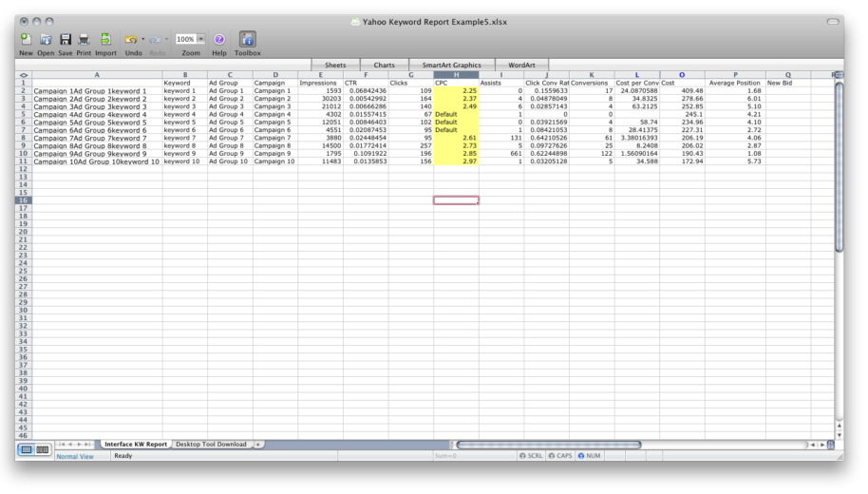Select cell with 2.97 CPC value
Screen dimensions: 868x494
coord(456,161)
